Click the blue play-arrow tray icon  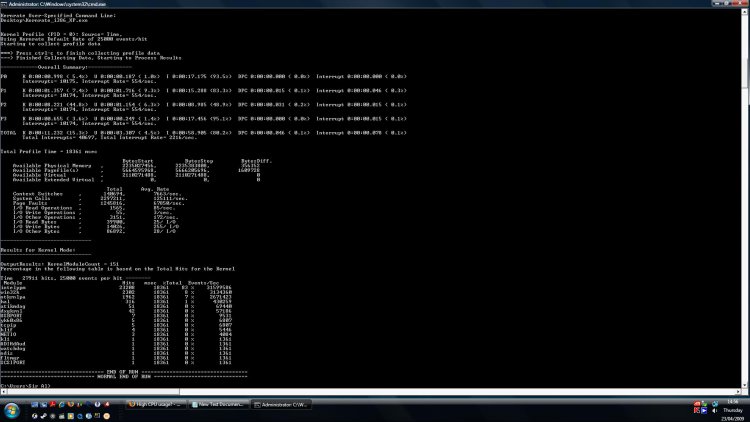tap(704, 411)
